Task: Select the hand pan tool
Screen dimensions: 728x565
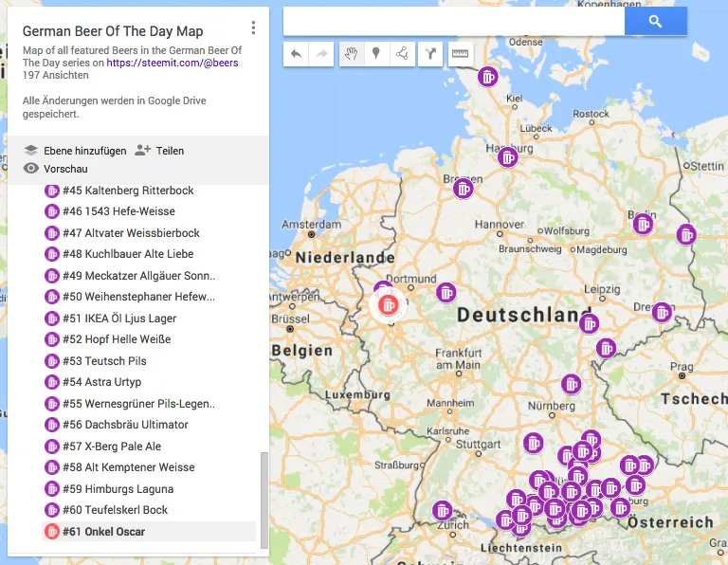Action: click(352, 54)
